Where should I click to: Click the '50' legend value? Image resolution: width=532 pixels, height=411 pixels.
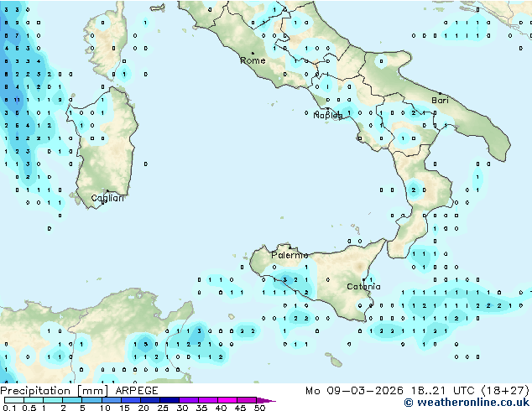[259, 408]
